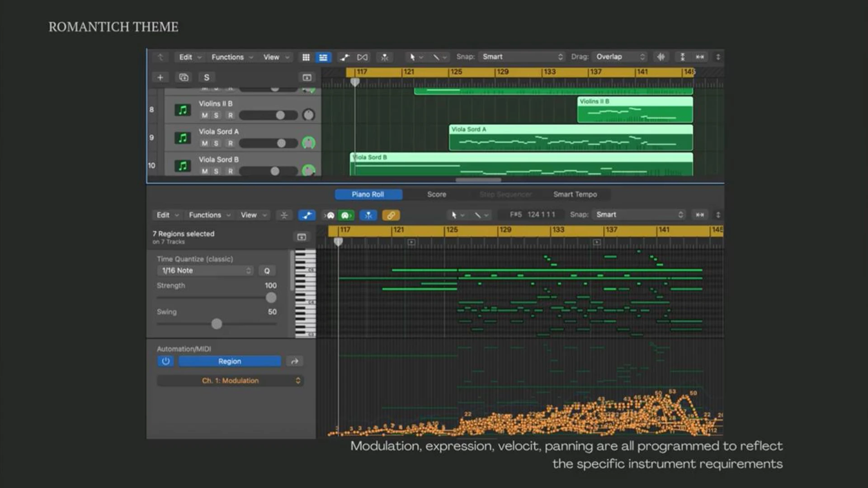
Task: Click the Viola Sord B instrument icon
Action: click(183, 166)
